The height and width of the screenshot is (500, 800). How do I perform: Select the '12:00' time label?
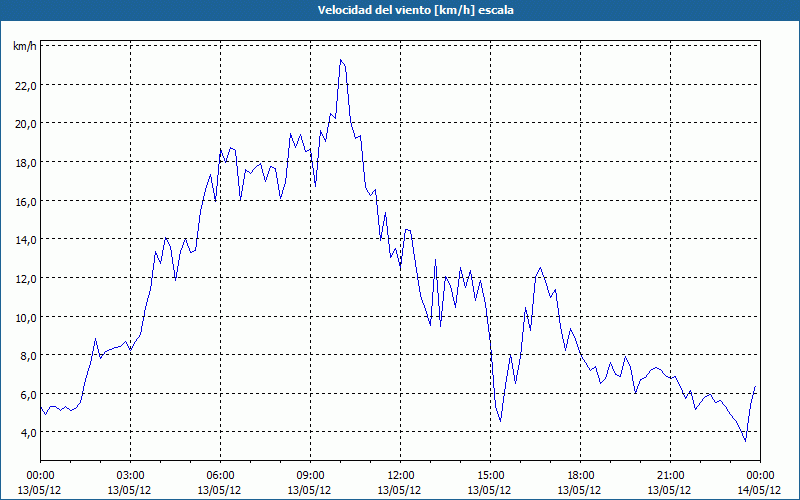(x=401, y=476)
